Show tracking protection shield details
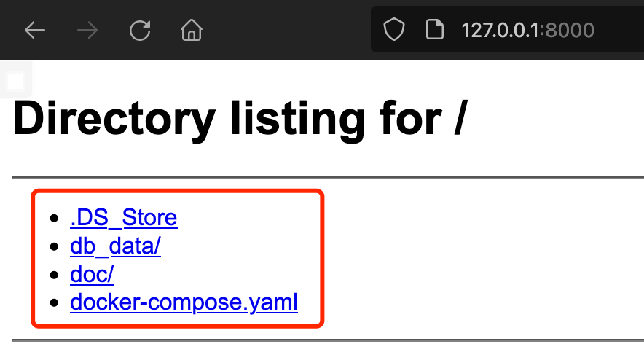Image resolution: width=644 pixels, height=360 pixels. coord(394,30)
